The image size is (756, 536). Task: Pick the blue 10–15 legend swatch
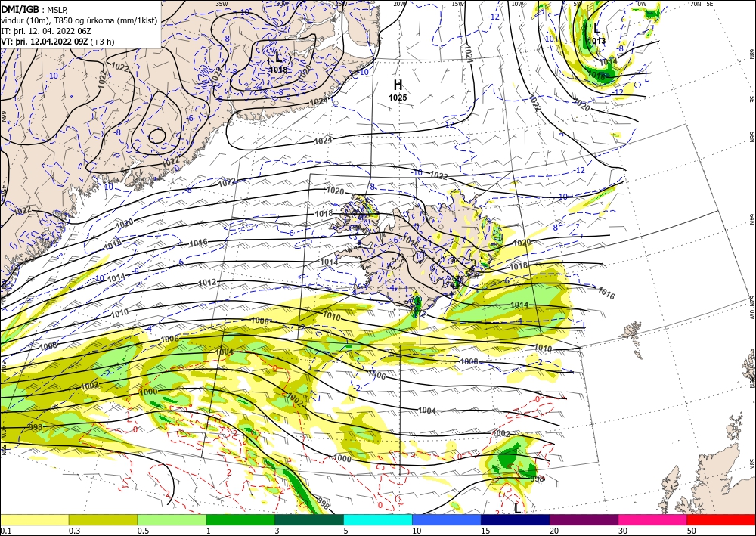click(x=447, y=520)
